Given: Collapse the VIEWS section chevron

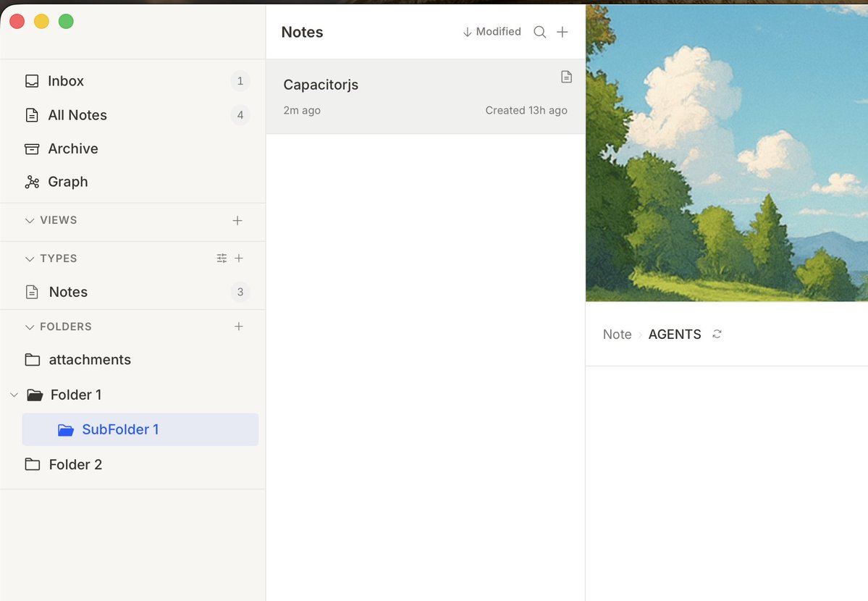Looking at the screenshot, I should tap(30, 220).
